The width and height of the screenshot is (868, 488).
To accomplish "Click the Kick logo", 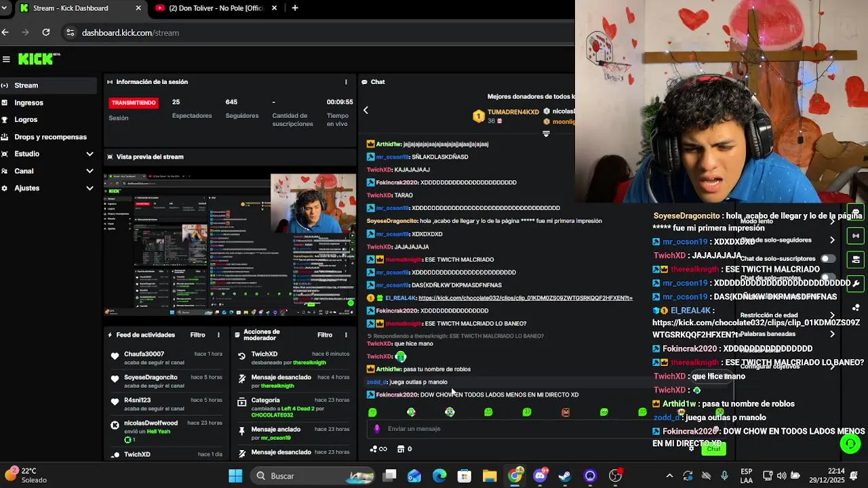I will pyautogui.click(x=39, y=59).
